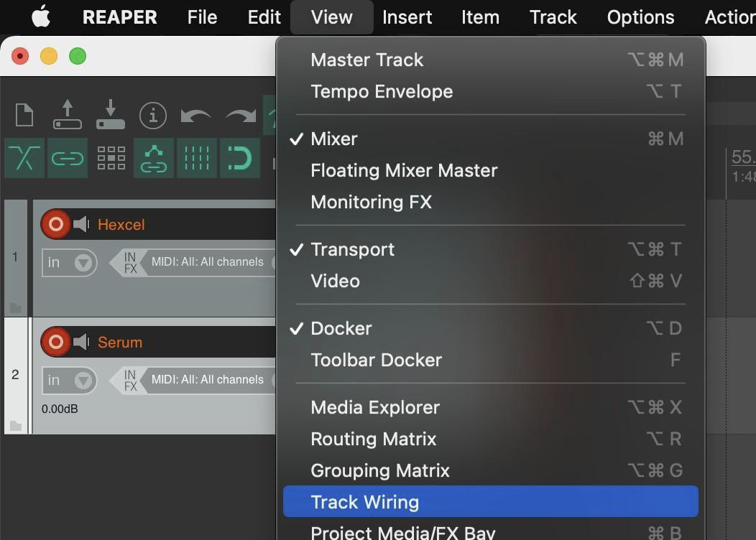Select track number 2 in the track panel
The width and height of the screenshot is (756, 540).
click(x=15, y=374)
